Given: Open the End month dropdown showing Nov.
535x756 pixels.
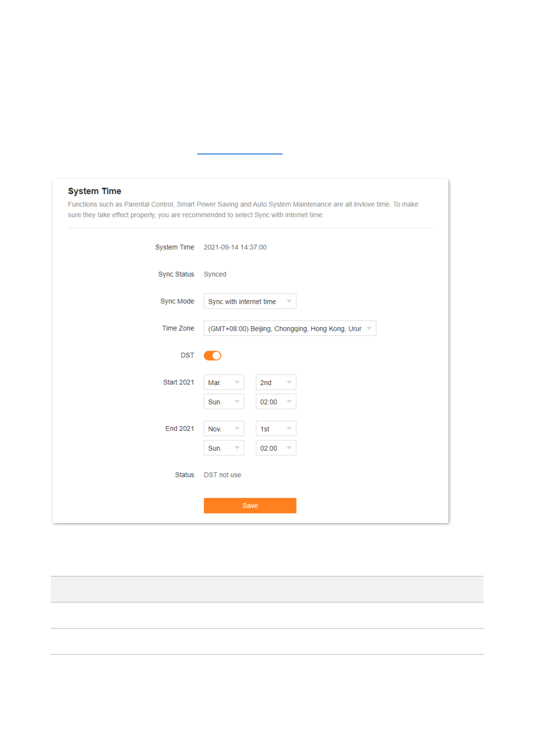Looking at the screenshot, I should [224, 429].
